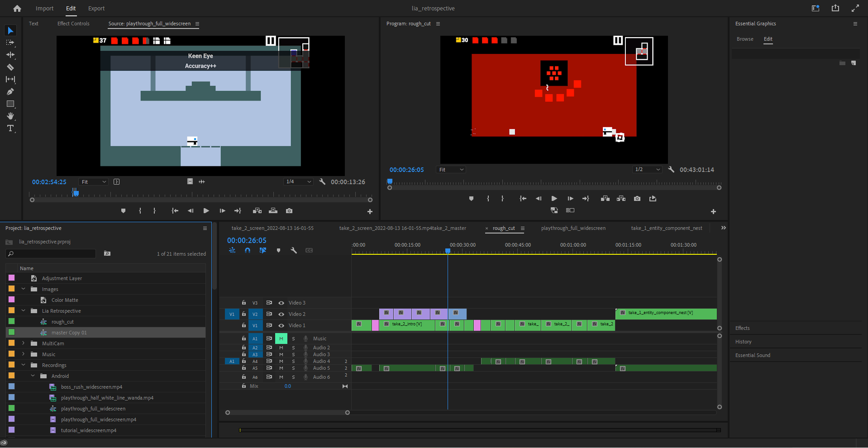
Task: Click Overwrite button in Source monitor
Action: (x=273, y=210)
